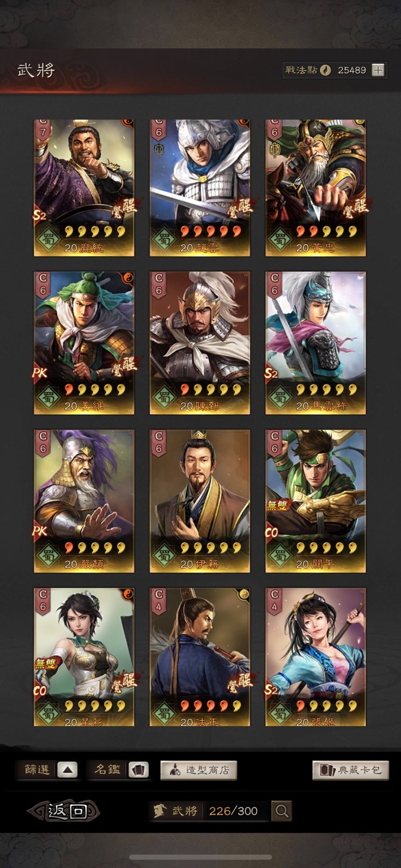The width and height of the screenshot is (401, 868).
Task: Select the 法正 general card
Action: click(x=199, y=657)
